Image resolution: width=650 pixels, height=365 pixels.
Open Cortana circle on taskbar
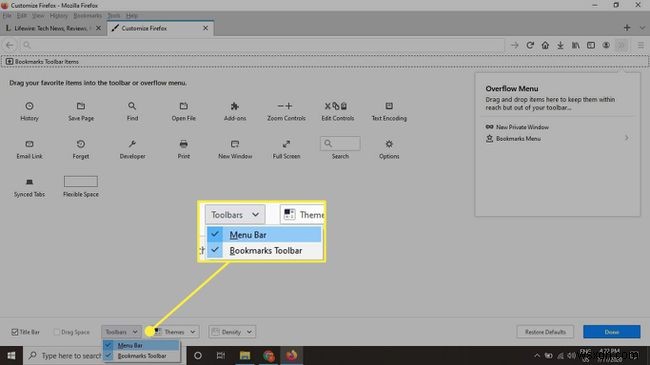point(198,356)
